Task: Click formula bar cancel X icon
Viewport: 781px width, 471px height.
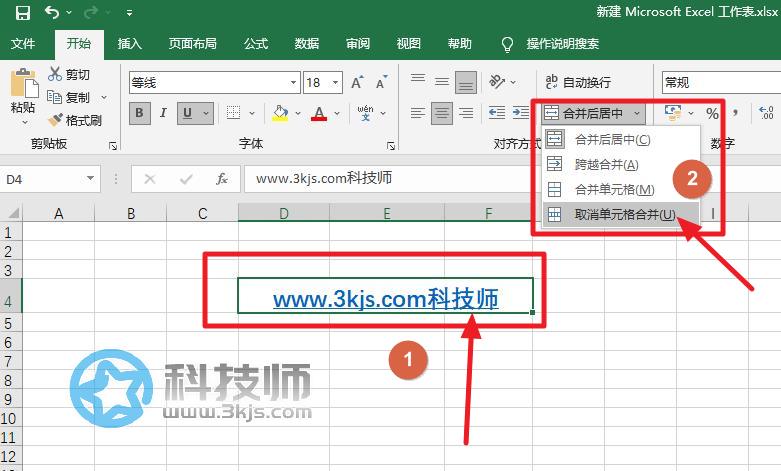Action: [x=149, y=179]
